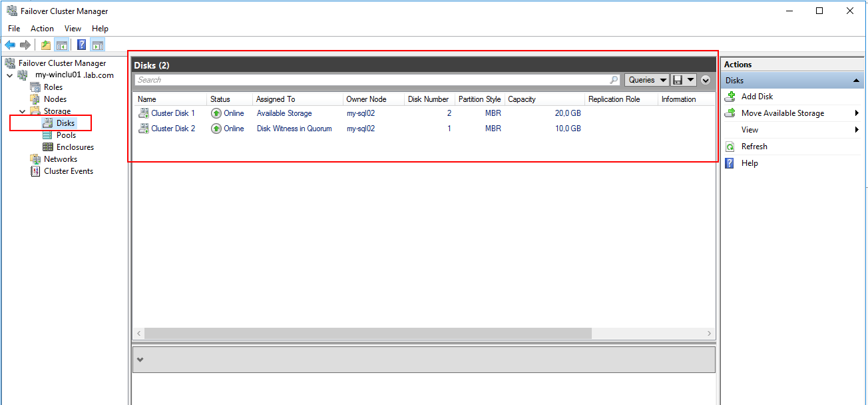Sort by the Name column header
Image resolution: width=868 pixels, height=405 pixels.
point(170,99)
